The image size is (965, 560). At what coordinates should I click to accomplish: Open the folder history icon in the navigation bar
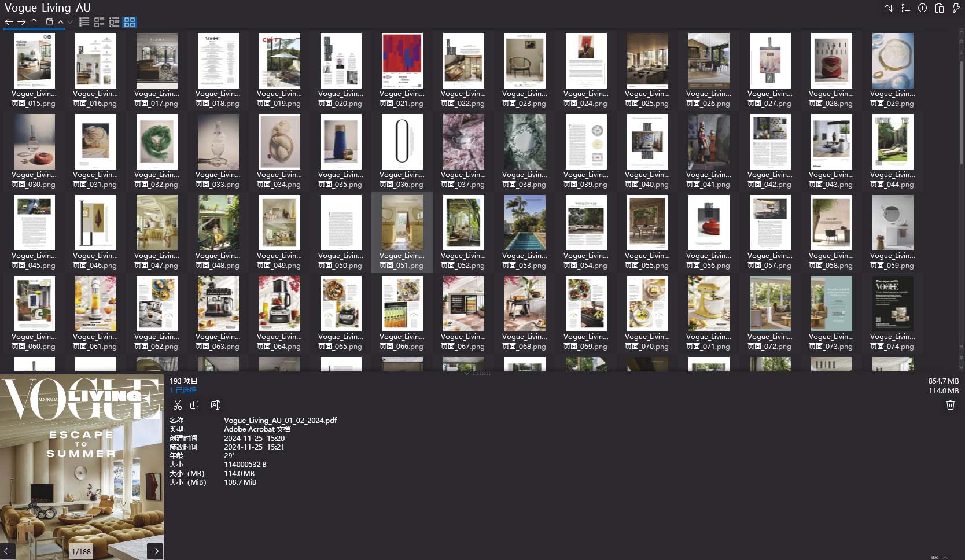click(49, 22)
